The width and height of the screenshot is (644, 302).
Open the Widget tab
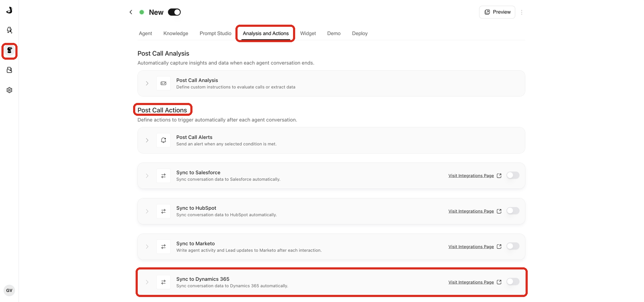pos(308,33)
